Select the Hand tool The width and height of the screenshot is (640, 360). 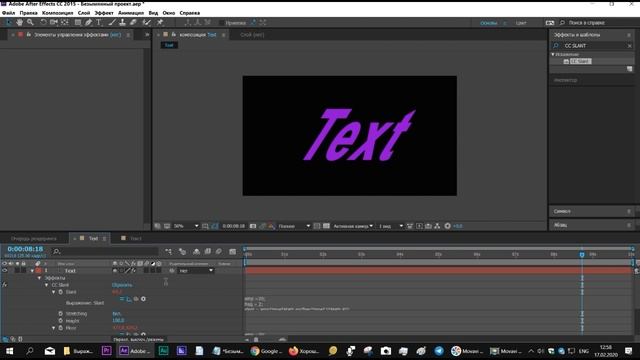(20, 22)
